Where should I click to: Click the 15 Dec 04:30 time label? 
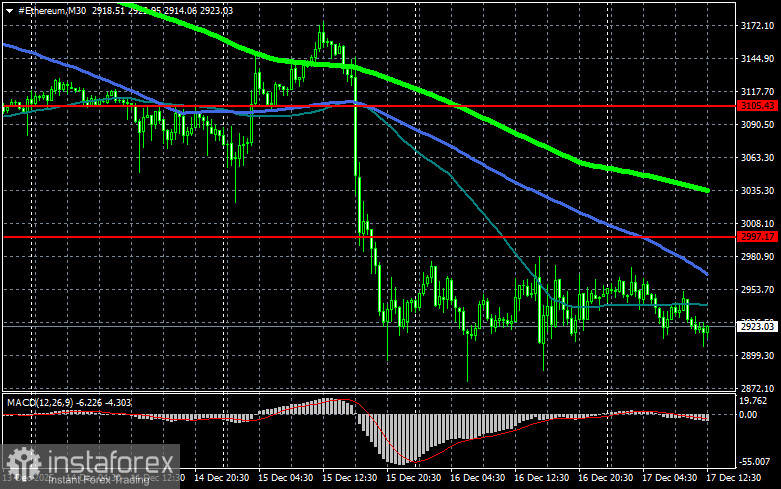(285, 478)
